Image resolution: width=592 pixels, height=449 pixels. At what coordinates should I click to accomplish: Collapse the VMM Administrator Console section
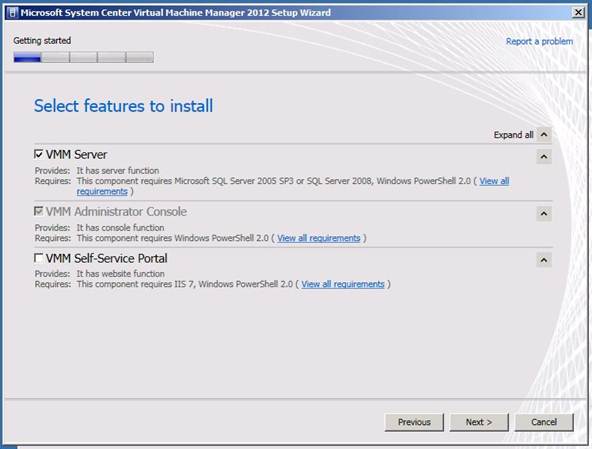(544, 214)
